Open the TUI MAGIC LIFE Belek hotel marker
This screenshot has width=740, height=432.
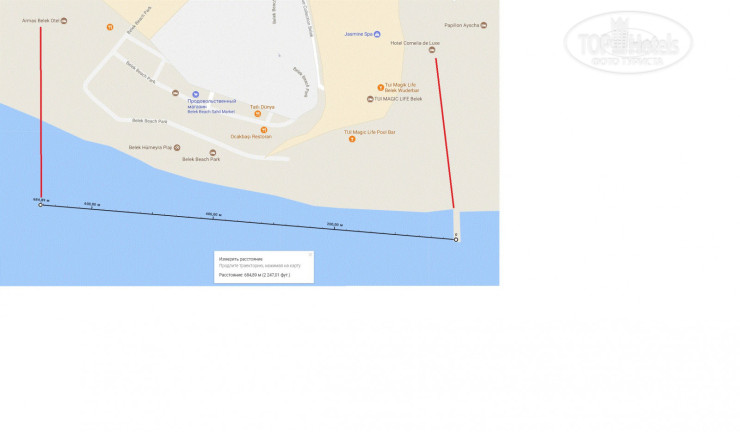click(370, 99)
